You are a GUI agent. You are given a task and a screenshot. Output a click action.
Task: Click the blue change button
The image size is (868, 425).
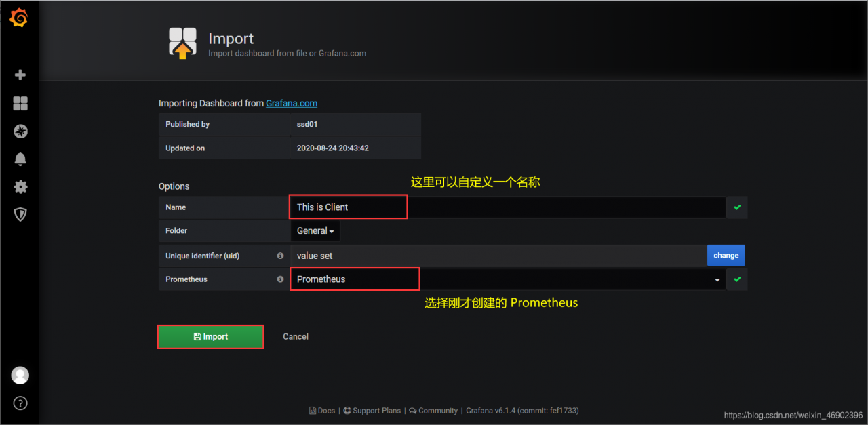pyautogui.click(x=726, y=256)
